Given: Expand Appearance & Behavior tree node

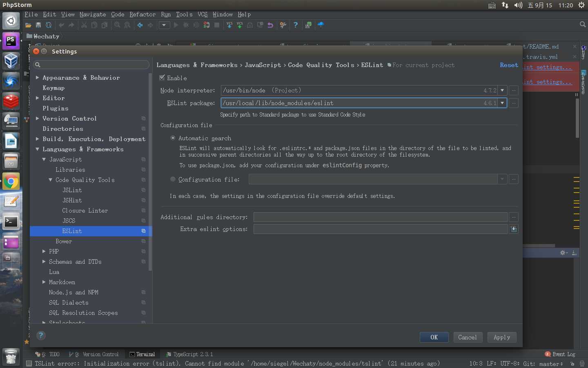Looking at the screenshot, I should tap(37, 78).
